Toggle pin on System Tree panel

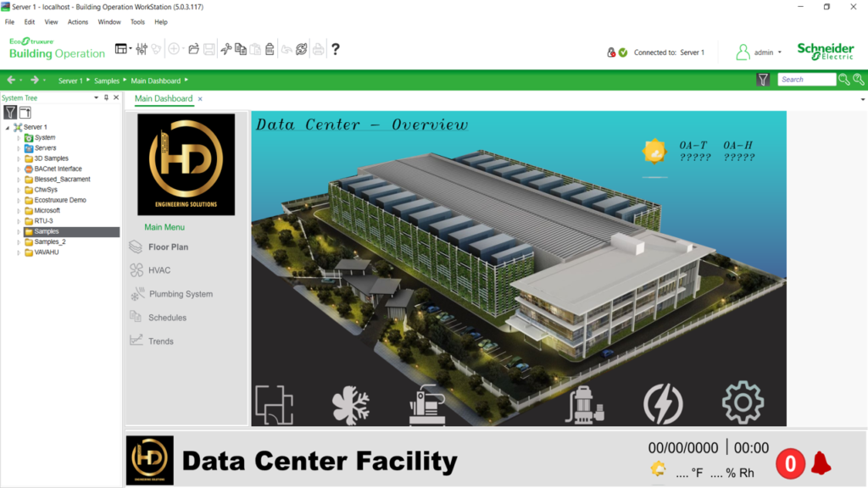pos(106,98)
